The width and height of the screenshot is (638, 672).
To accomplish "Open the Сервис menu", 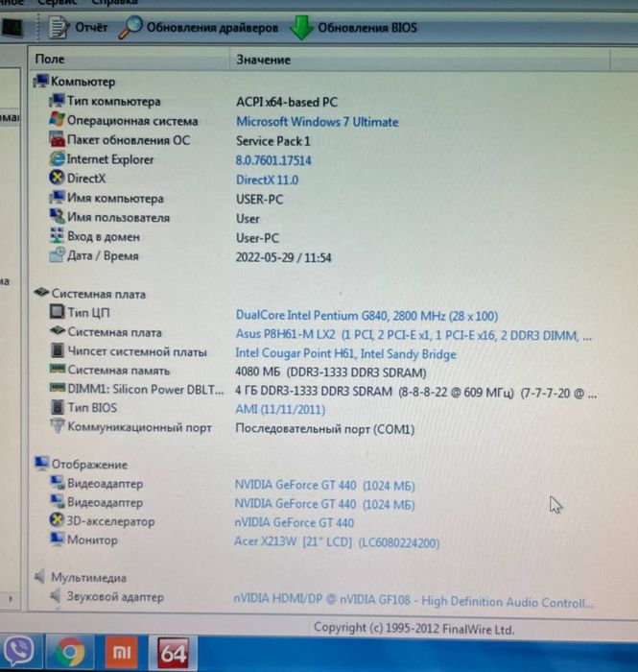I will pos(58,2).
